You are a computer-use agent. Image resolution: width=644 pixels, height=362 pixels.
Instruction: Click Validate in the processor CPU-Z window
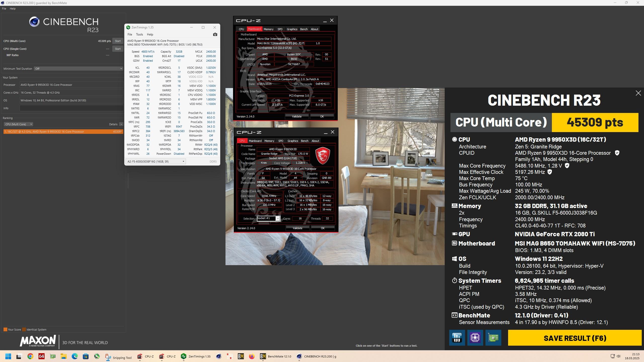[x=297, y=228]
